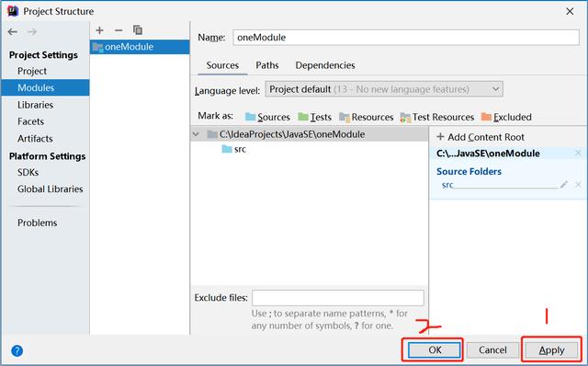Go forward with the right arrow
This screenshot has width=588, height=366.
[32, 32]
